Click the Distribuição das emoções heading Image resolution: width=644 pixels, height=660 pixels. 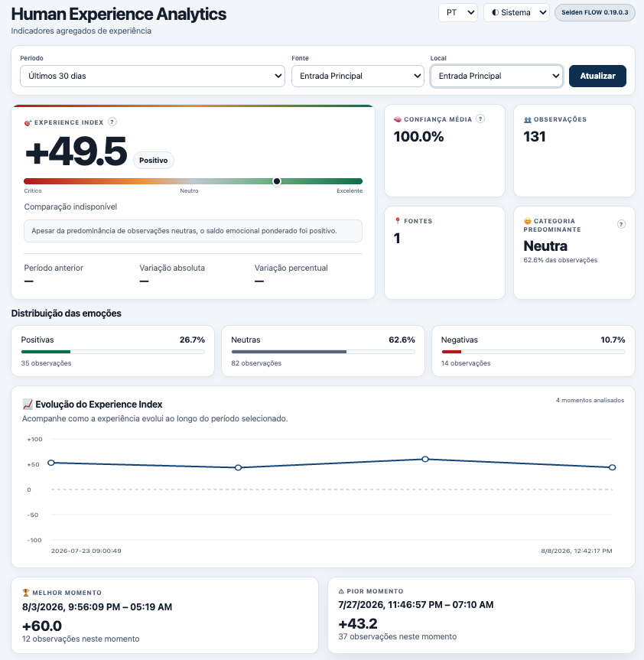[x=66, y=314]
